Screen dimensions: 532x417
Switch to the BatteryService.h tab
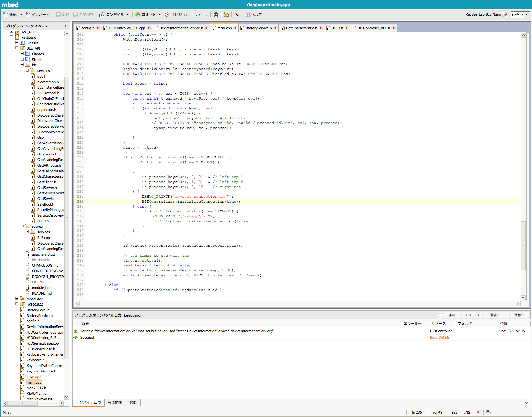(x=258, y=28)
